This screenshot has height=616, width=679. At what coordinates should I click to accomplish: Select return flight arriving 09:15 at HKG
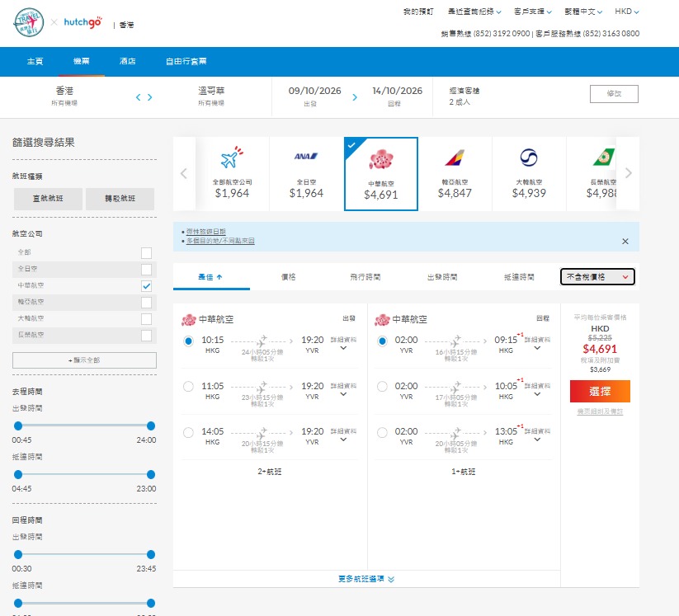382,341
